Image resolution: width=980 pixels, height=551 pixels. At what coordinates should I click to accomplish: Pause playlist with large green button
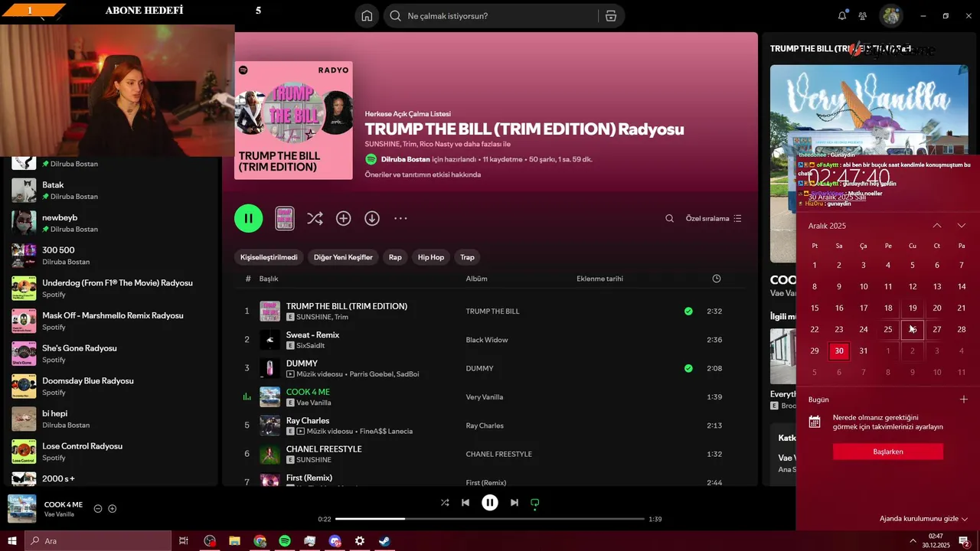pos(248,218)
